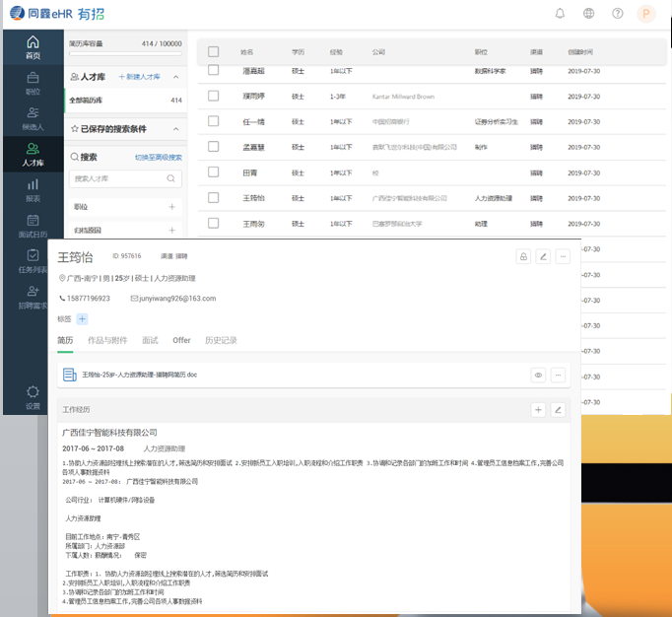Open 设置 settings gear in the sidebar
672x617 pixels.
34,397
